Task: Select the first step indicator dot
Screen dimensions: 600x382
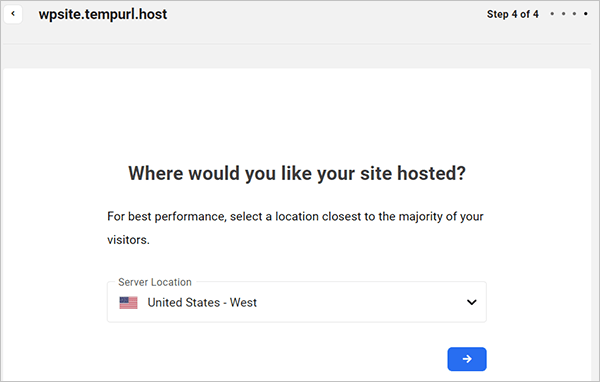Action: point(552,14)
